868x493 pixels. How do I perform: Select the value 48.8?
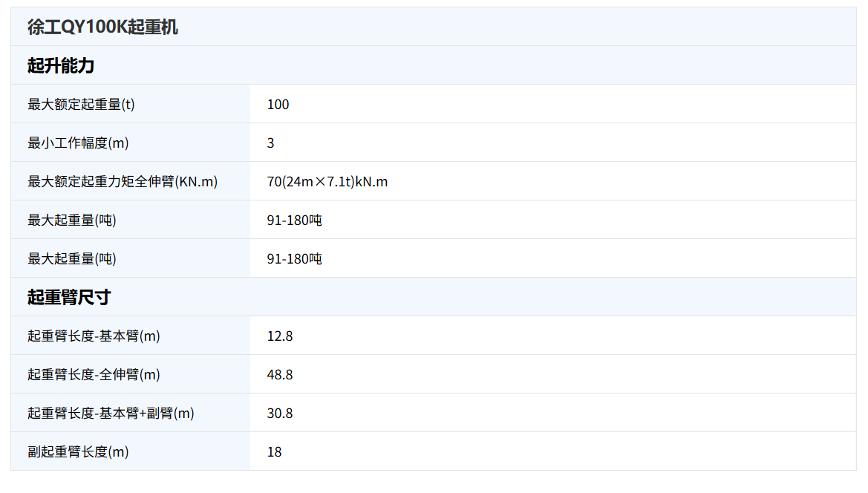pyautogui.click(x=279, y=375)
